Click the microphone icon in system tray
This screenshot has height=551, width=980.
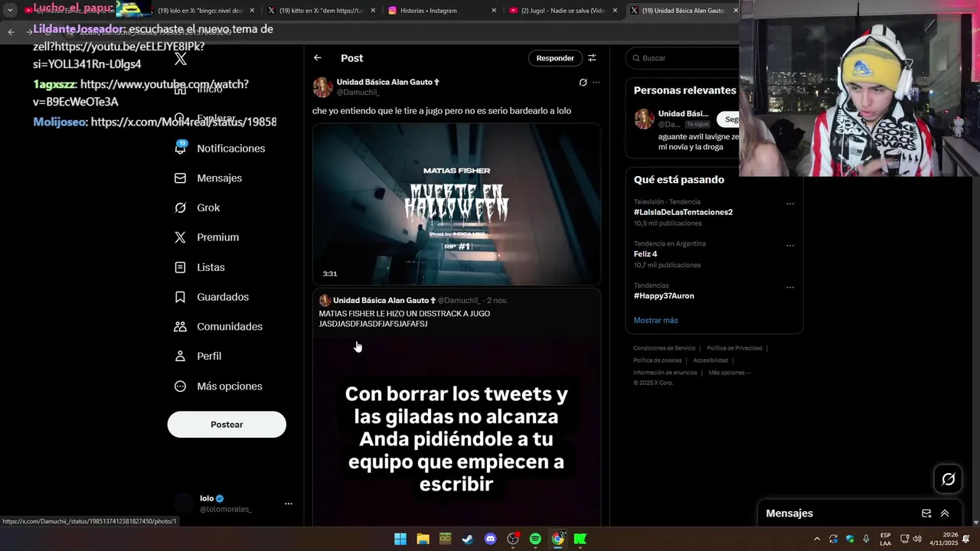(866, 539)
